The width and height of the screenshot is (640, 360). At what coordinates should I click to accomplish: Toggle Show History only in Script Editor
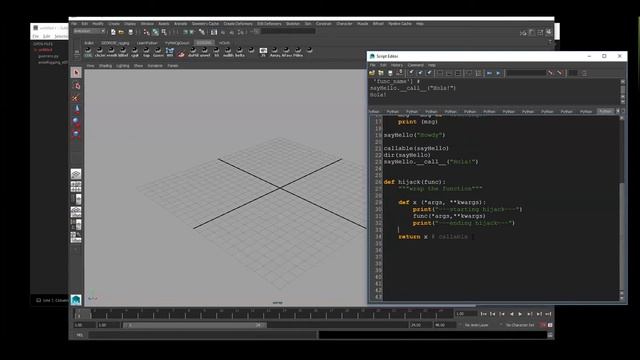(x=440, y=73)
